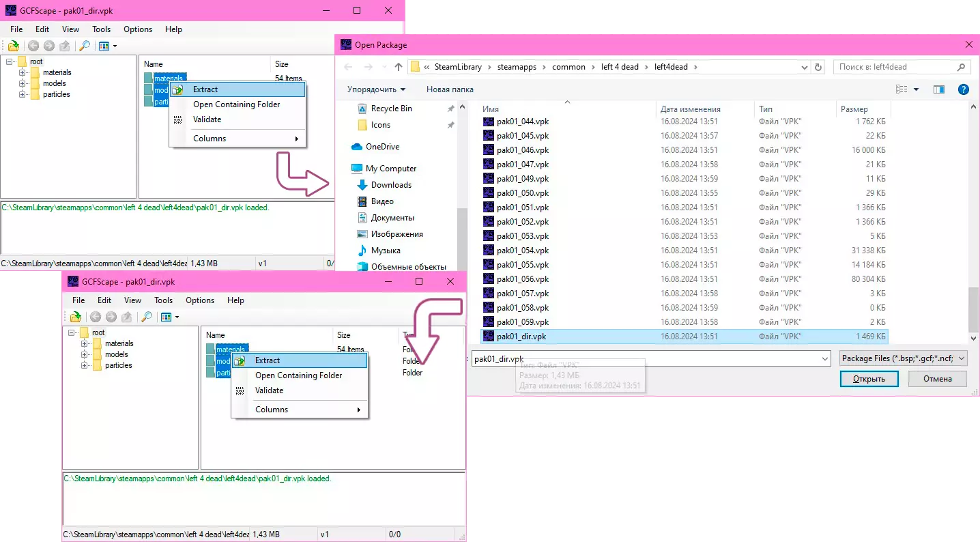Click the Forward arrow in lower GCFScape toolbar

111,317
